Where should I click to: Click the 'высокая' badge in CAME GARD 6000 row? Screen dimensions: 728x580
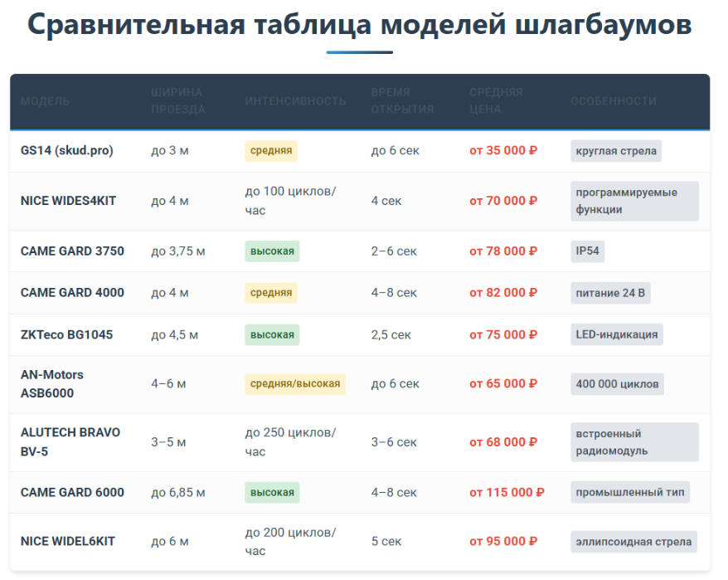coord(272,492)
